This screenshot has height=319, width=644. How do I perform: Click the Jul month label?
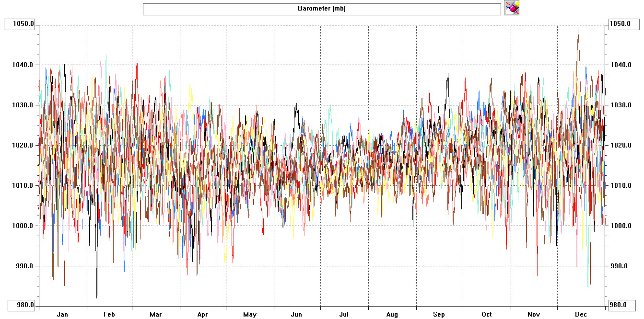pyautogui.click(x=344, y=315)
